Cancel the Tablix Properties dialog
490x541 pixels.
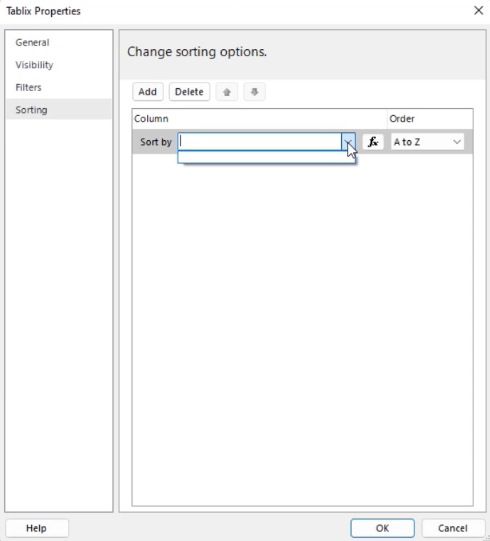pos(453,528)
